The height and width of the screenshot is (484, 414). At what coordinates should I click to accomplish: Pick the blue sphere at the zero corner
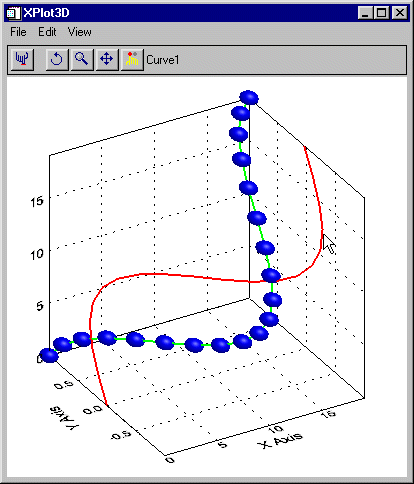pyautogui.click(x=49, y=356)
